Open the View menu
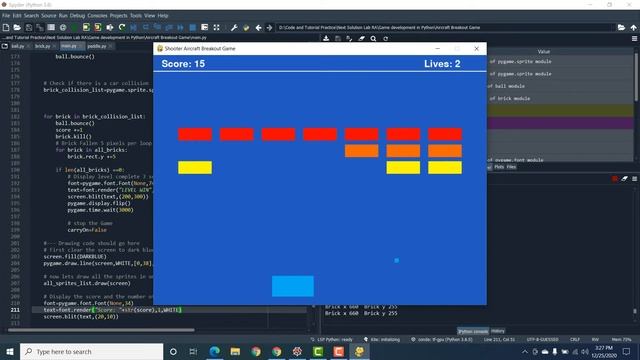The width and height of the screenshot is (640, 360). 149,16
